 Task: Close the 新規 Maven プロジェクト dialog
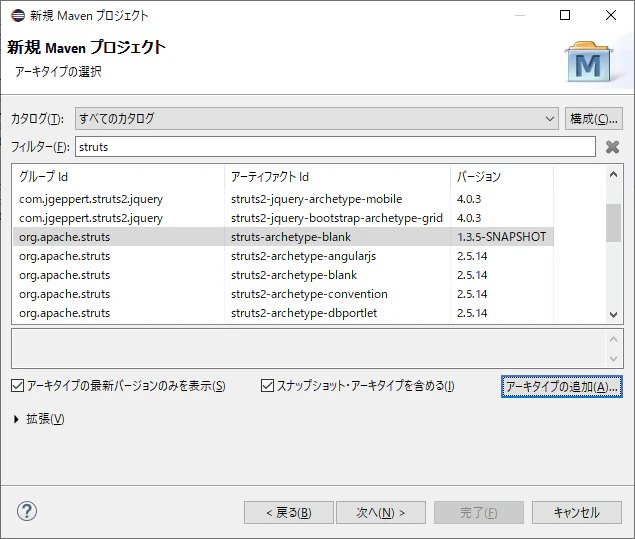click(x=611, y=15)
